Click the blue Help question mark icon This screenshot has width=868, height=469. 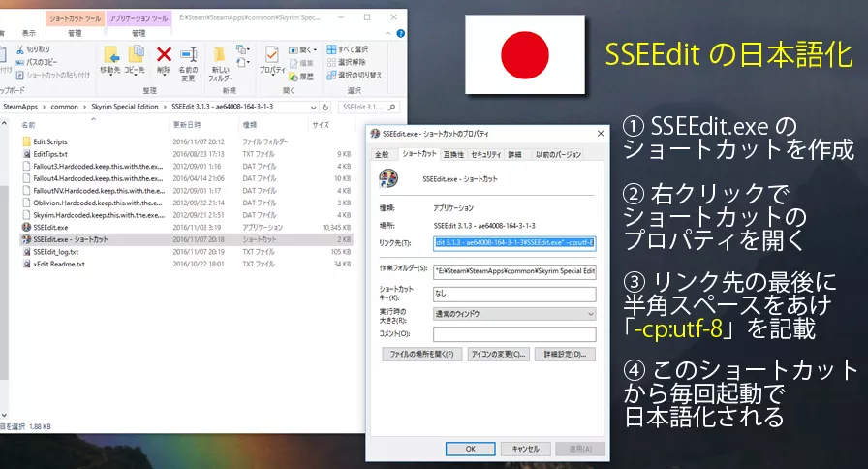coord(401,33)
